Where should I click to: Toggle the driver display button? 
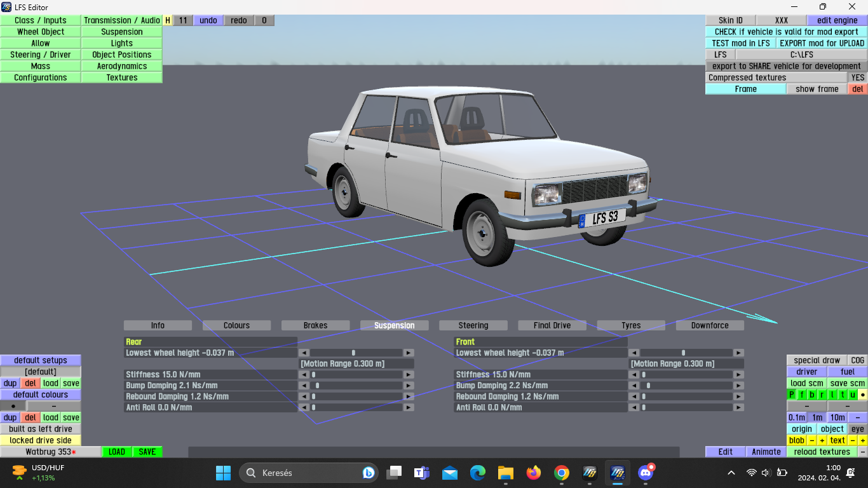click(x=807, y=372)
